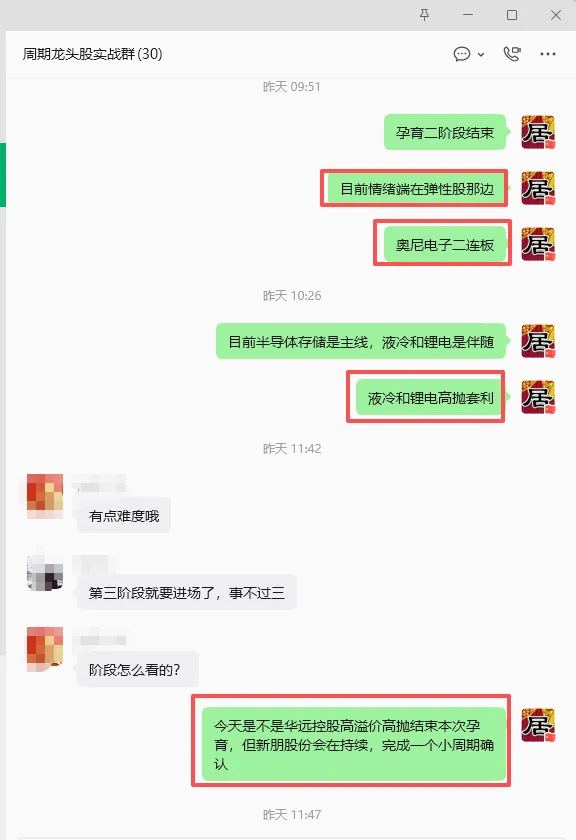This screenshot has width=576, height=840.
Task: Select the message 目前情绪端在弹性股那边
Action: tap(416, 189)
